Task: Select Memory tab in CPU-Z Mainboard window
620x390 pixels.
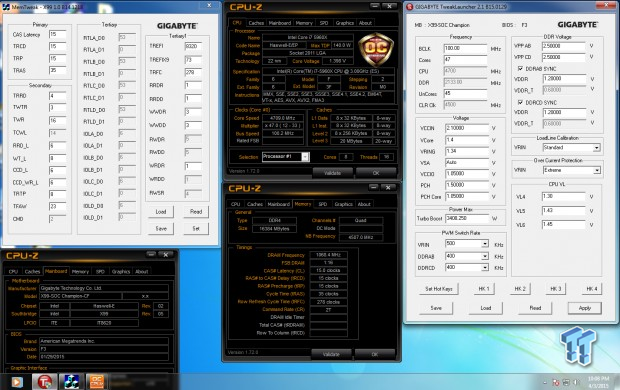Action: coord(80,271)
